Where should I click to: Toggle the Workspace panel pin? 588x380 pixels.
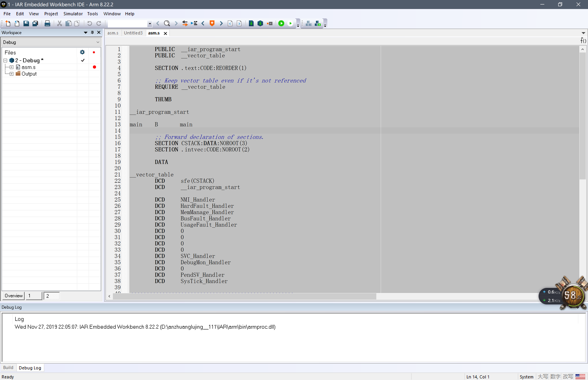[92, 33]
